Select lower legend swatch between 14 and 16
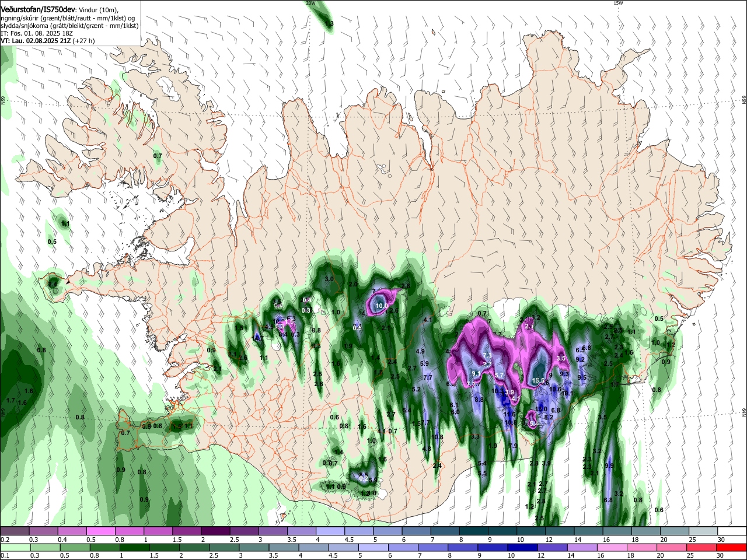Viewport: 747px width, 560px height. 583,547
